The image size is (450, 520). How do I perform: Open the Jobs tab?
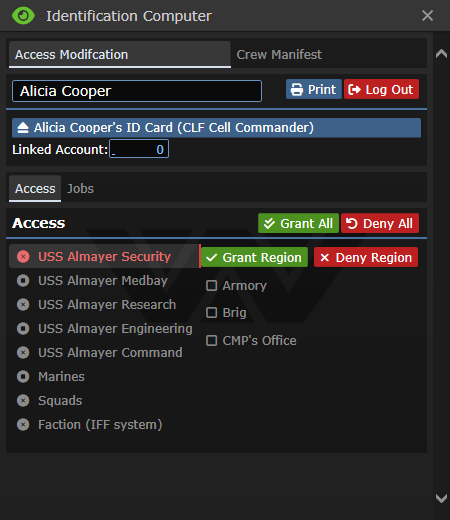[80, 189]
